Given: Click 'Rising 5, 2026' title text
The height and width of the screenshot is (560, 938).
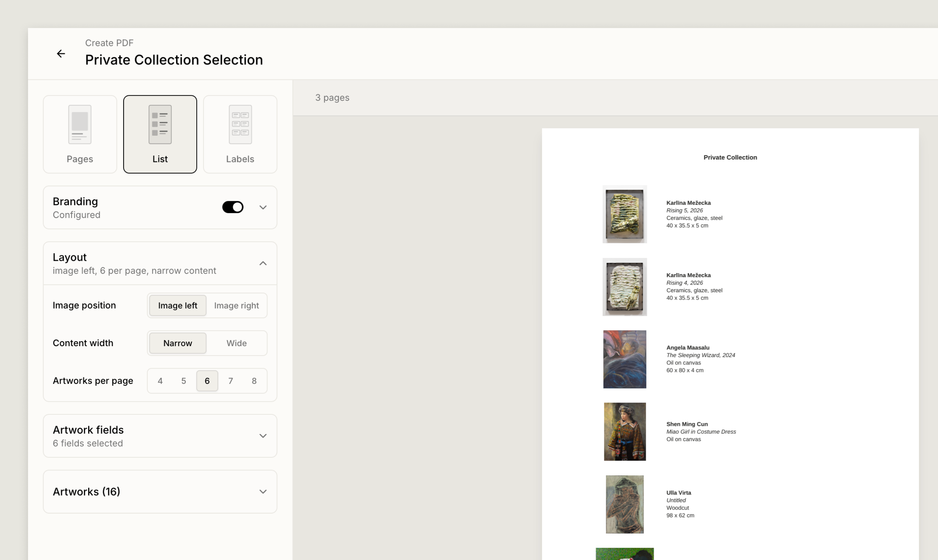Looking at the screenshot, I should (685, 211).
